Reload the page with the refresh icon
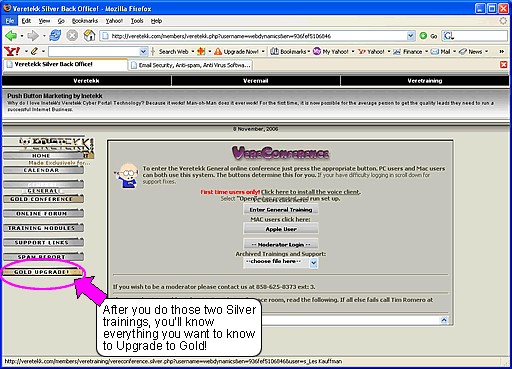Image resolution: width=512 pixels, height=369 pixels. click(x=55, y=35)
